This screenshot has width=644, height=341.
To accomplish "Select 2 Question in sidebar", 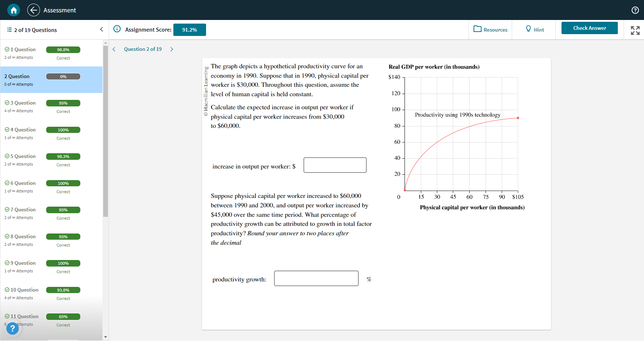I will point(51,80).
